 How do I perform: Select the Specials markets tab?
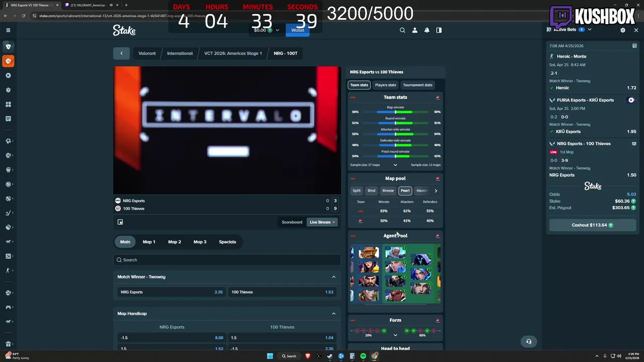227,242
